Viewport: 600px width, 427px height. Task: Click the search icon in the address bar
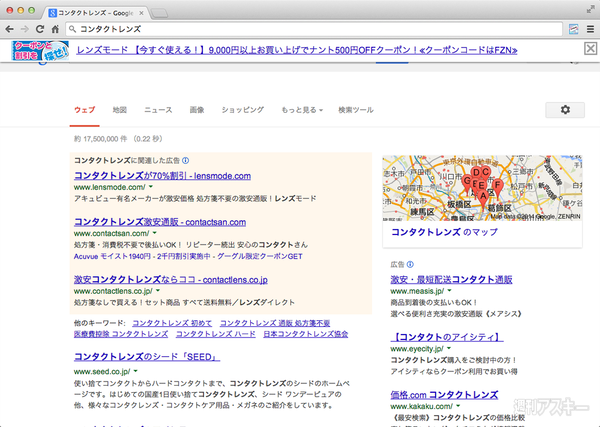[72, 29]
